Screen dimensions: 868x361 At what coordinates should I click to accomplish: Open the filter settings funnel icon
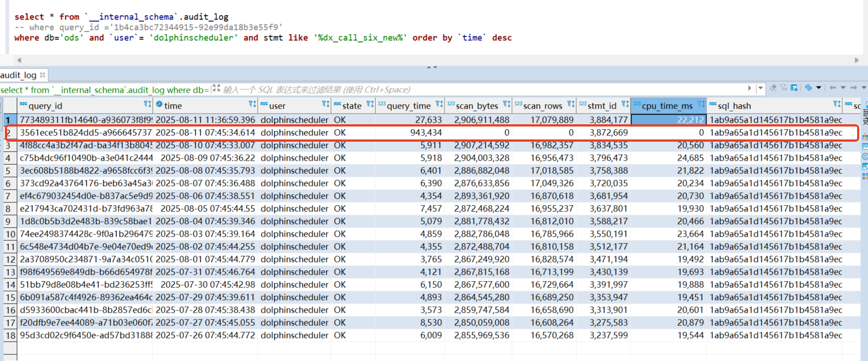coord(783,88)
